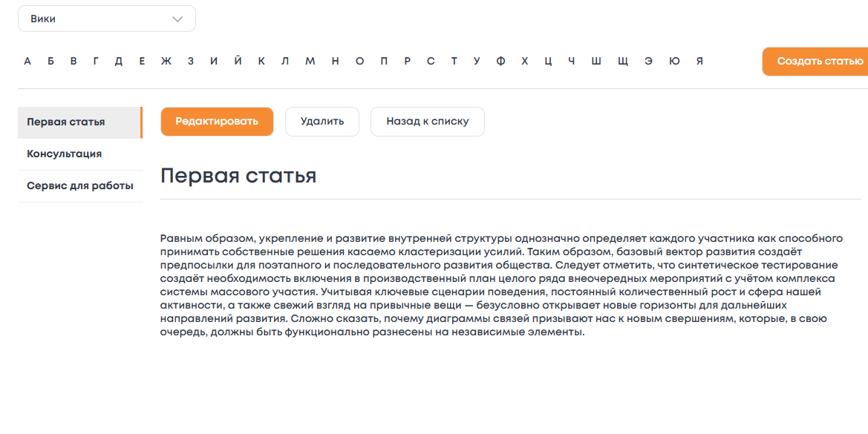
Task: Select letter Ж in the alphabet bar
Action: (x=166, y=61)
